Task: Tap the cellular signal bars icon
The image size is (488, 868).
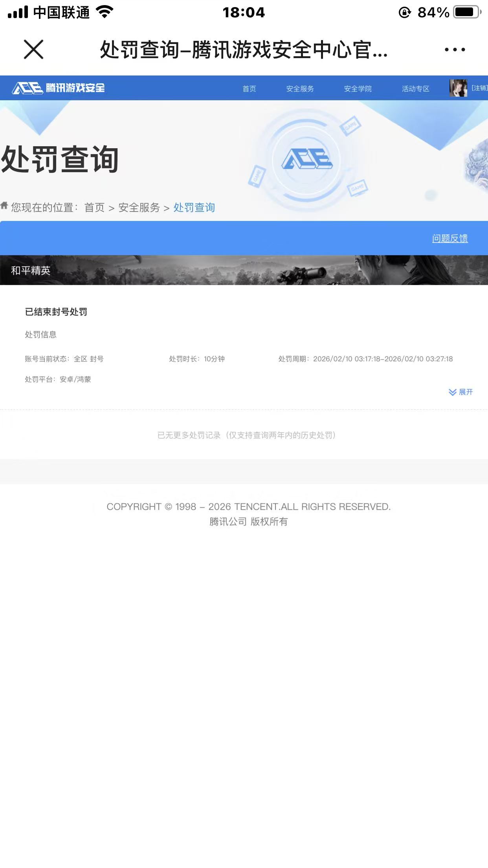Action: click(x=18, y=12)
